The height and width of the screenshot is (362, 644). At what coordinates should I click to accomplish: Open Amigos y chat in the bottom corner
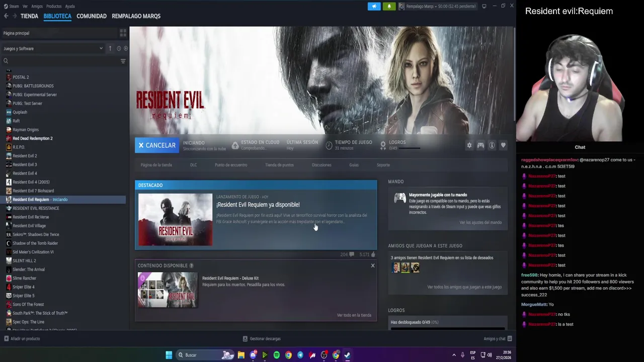[498, 339]
